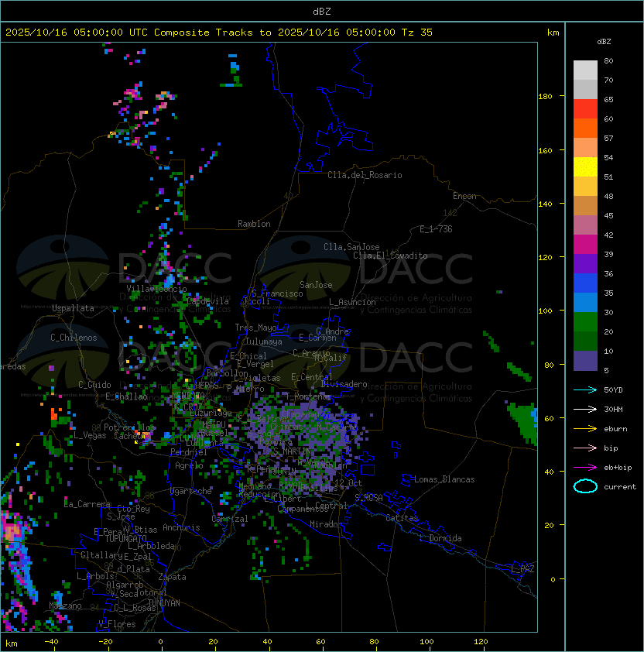
Task: Pick the purple 39–36 dBZ legend swatch
Action: pyautogui.click(x=585, y=264)
